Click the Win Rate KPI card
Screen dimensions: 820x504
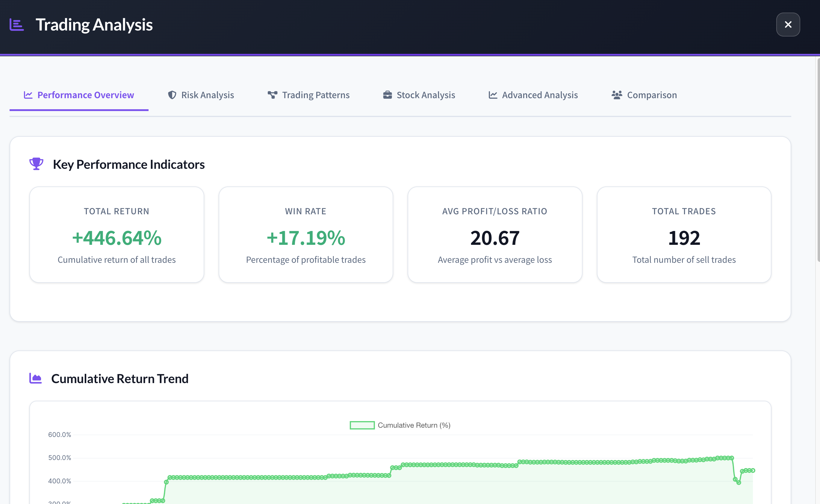click(305, 235)
